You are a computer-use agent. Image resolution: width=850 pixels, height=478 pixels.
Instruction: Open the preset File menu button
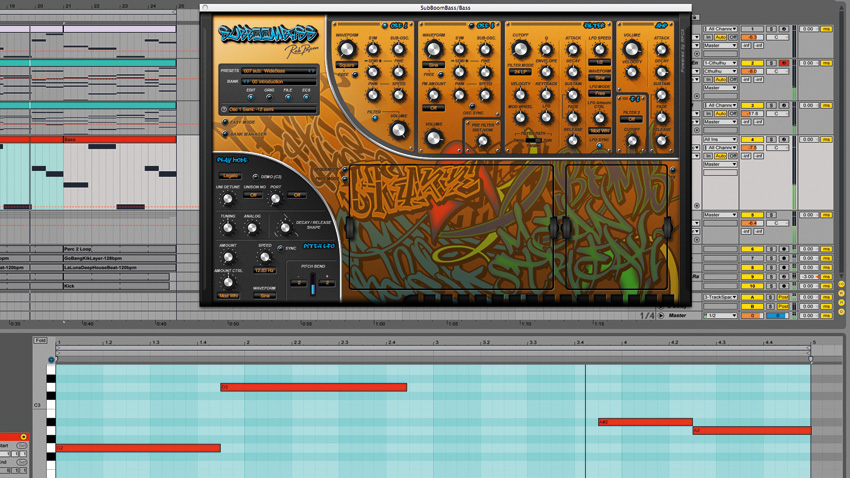pos(288,98)
